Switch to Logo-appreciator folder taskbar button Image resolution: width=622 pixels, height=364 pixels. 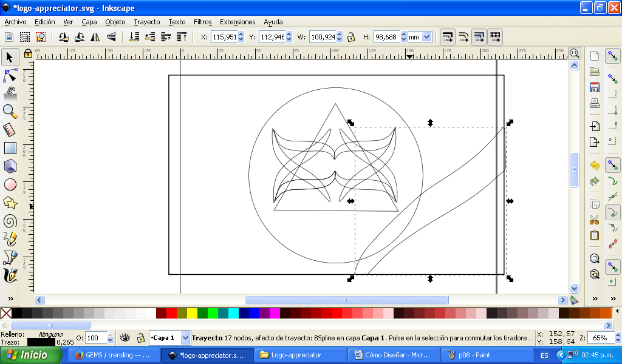[x=300, y=355]
